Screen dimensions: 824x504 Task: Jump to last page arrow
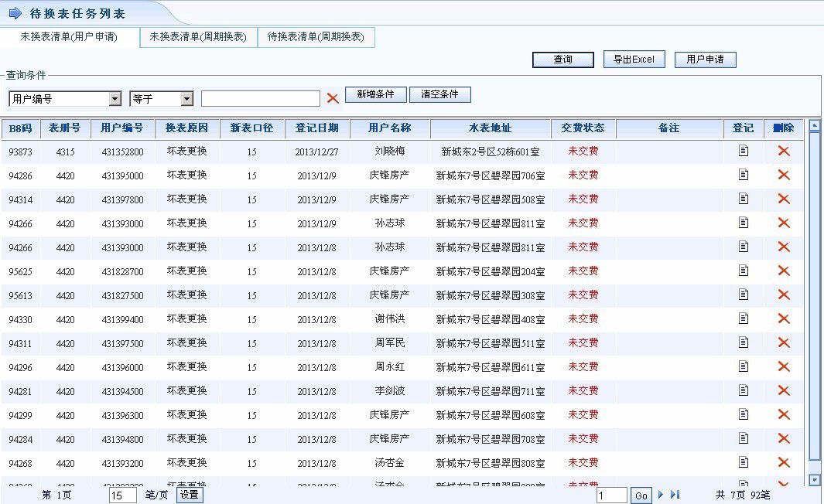pyautogui.click(x=675, y=495)
